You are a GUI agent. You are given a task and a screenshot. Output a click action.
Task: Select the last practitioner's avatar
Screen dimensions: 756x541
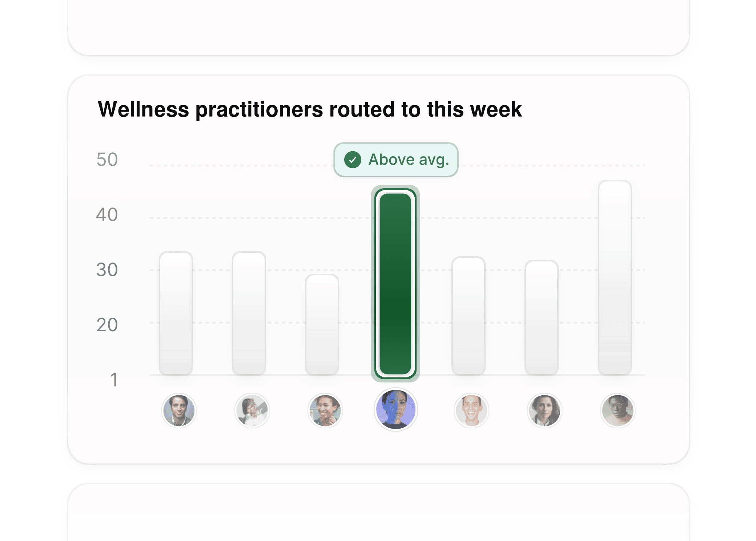click(x=617, y=410)
